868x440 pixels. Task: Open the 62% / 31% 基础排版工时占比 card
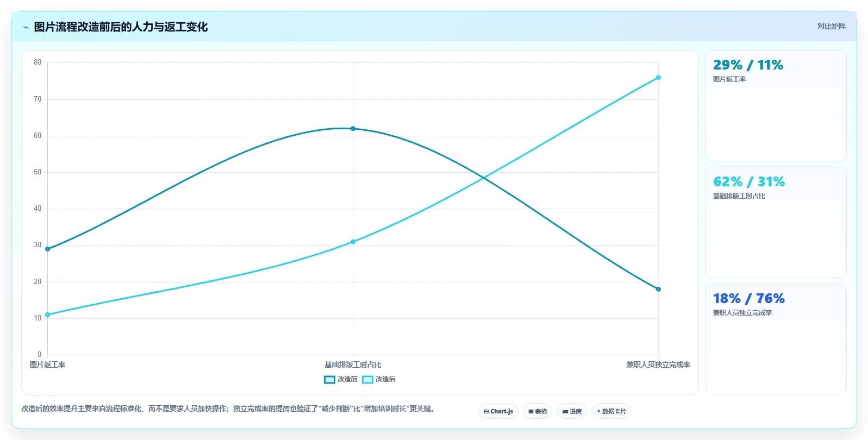click(x=776, y=222)
